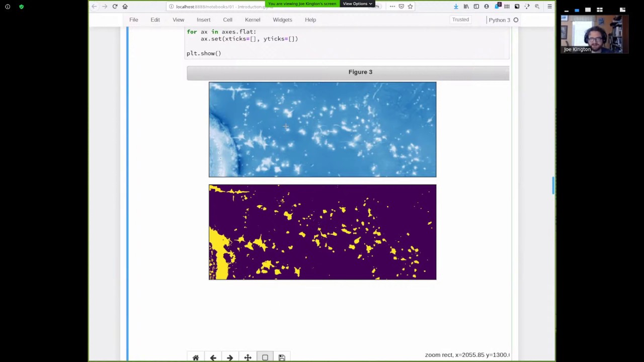Viewport: 644px width, 362px height.
Task: Click the notebook page scrollbar thumb
Action: 552,185
